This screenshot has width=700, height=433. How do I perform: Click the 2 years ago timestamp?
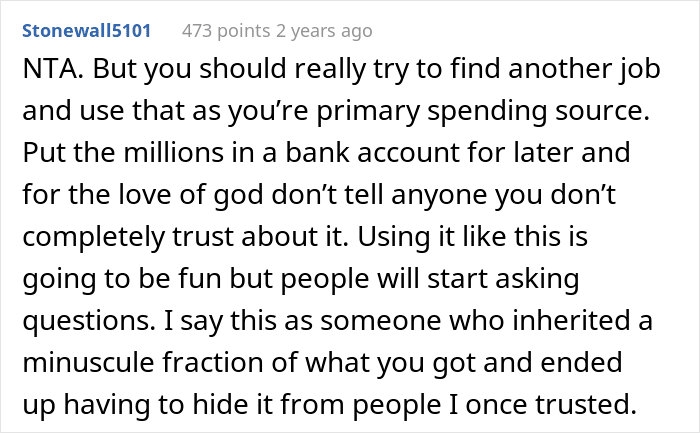tap(324, 31)
